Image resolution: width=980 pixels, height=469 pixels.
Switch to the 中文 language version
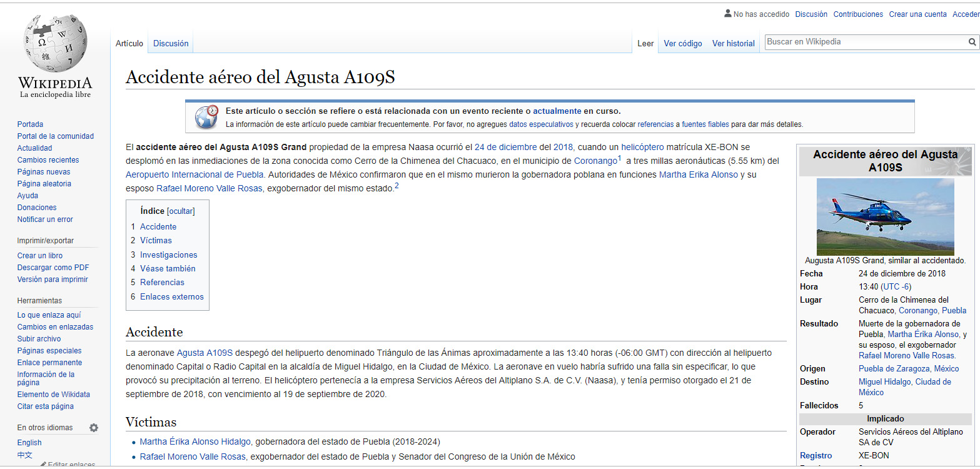pyautogui.click(x=24, y=455)
